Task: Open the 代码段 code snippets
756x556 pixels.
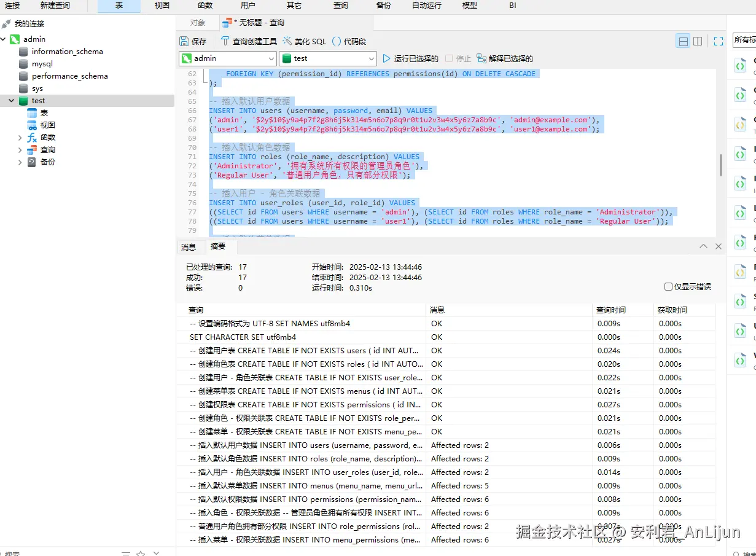Action: [x=349, y=41]
